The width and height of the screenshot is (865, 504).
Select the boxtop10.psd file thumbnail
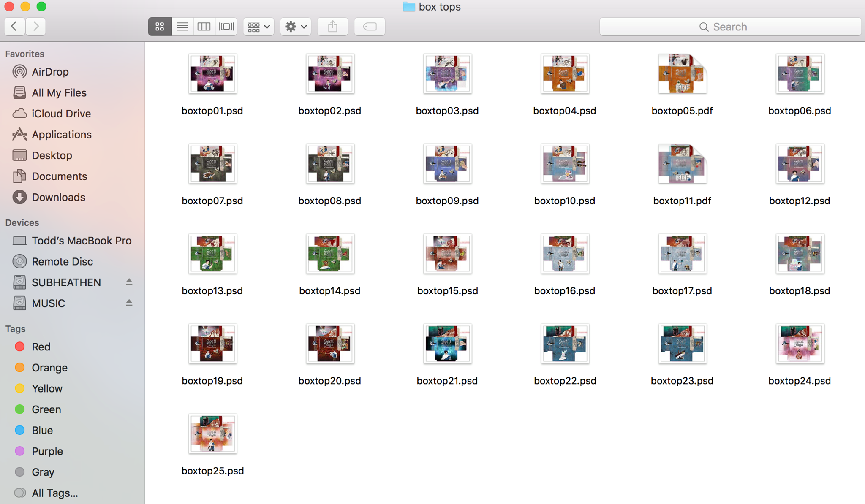tap(565, 163)
